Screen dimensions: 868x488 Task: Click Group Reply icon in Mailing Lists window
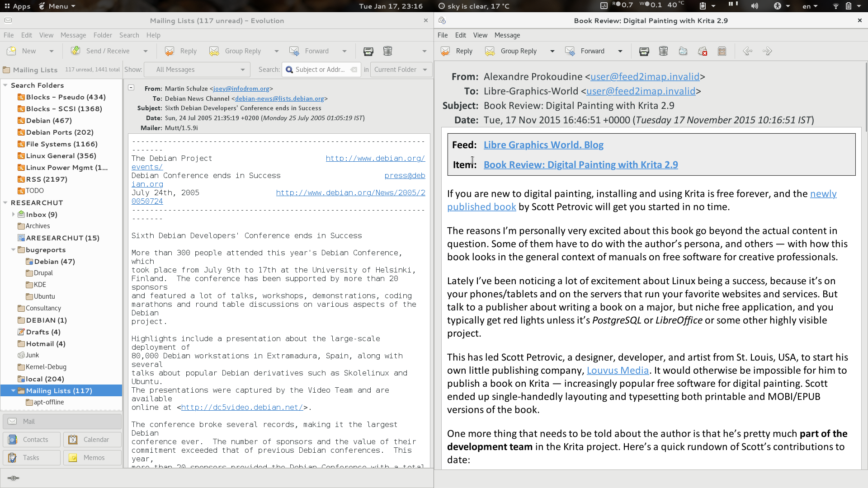coord(214,51)
